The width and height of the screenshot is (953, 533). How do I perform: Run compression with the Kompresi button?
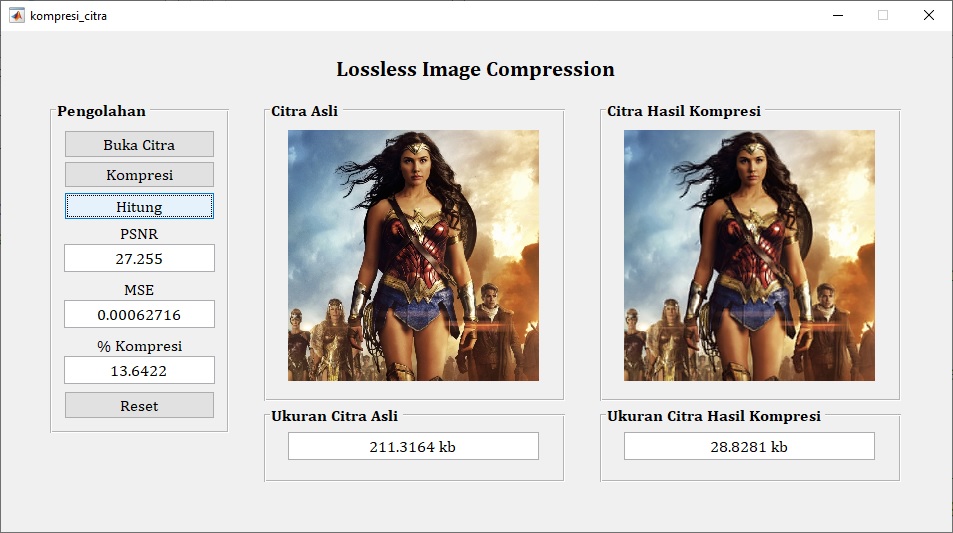(x=139, y=175)
